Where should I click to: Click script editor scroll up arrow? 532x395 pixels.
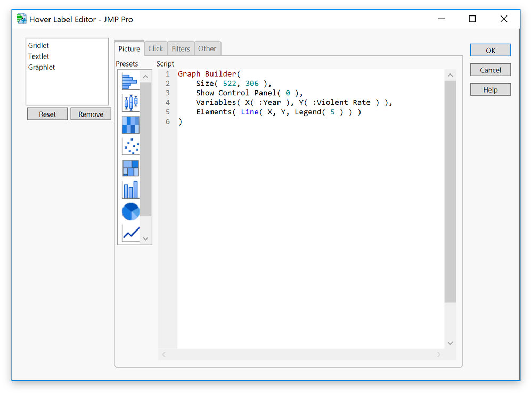450,75
